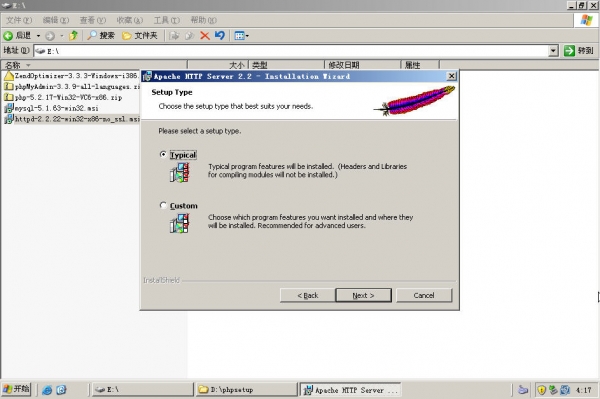Screen dimensions: 600x399
Task: Select the Custom setup radio button
Action: [163, 205]
